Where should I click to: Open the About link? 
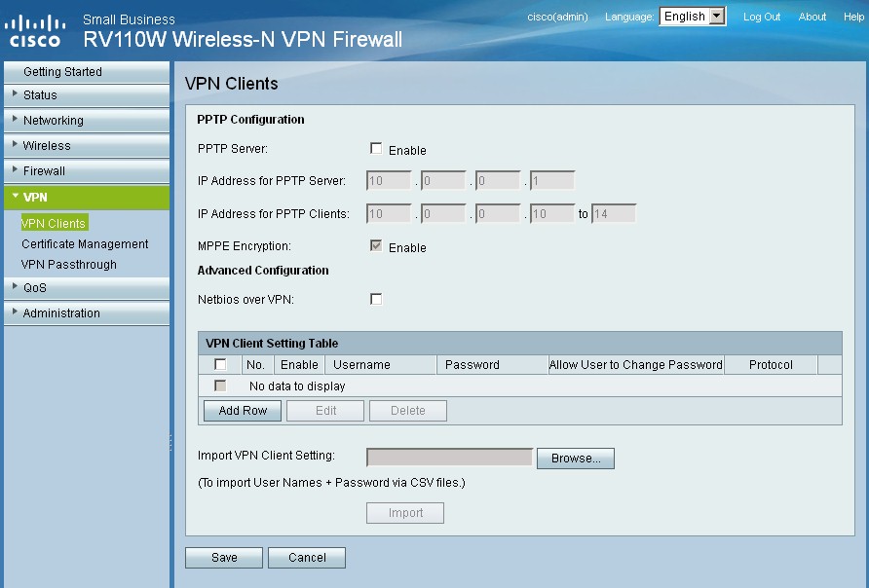812,17
